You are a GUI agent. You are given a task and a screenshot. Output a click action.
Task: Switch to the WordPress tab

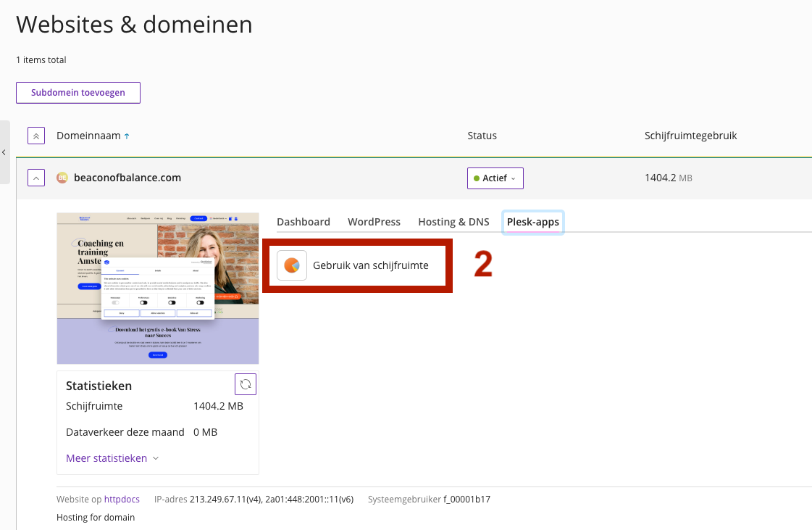pos(374,222)
